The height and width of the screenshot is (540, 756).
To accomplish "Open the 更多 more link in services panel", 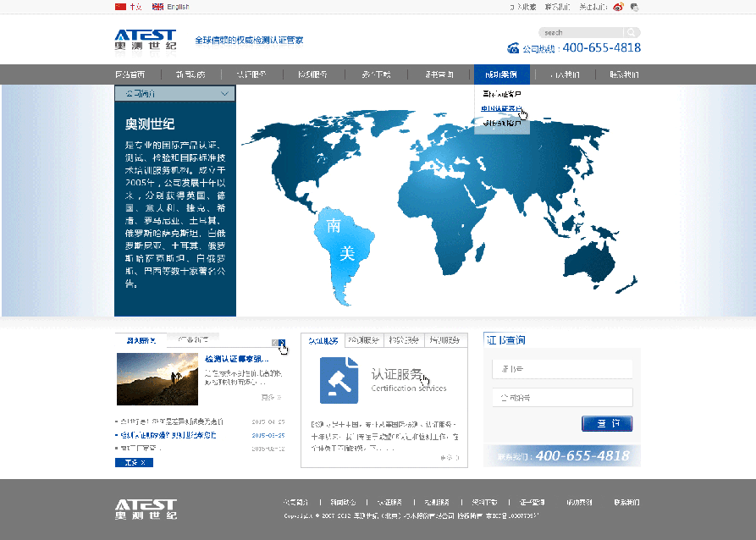I will click(x=449, y=456).
